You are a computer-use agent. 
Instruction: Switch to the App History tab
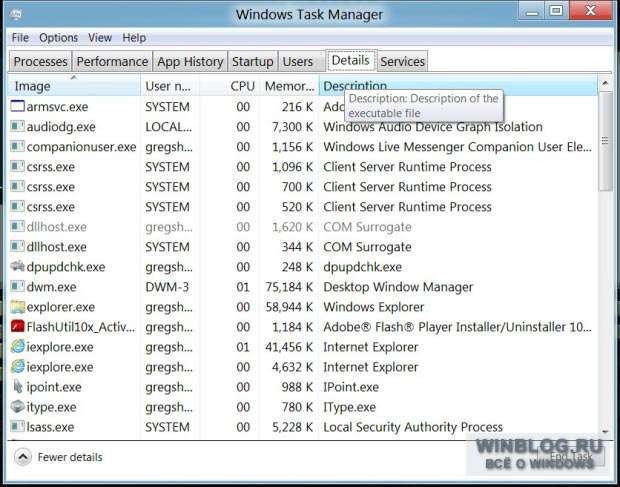[x=190, y=61]
